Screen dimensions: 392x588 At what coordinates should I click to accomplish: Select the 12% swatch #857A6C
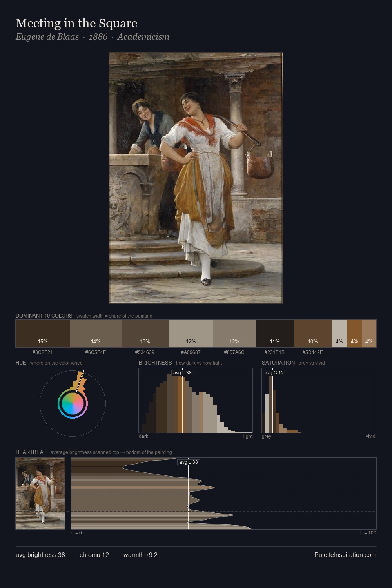[234, 334]
